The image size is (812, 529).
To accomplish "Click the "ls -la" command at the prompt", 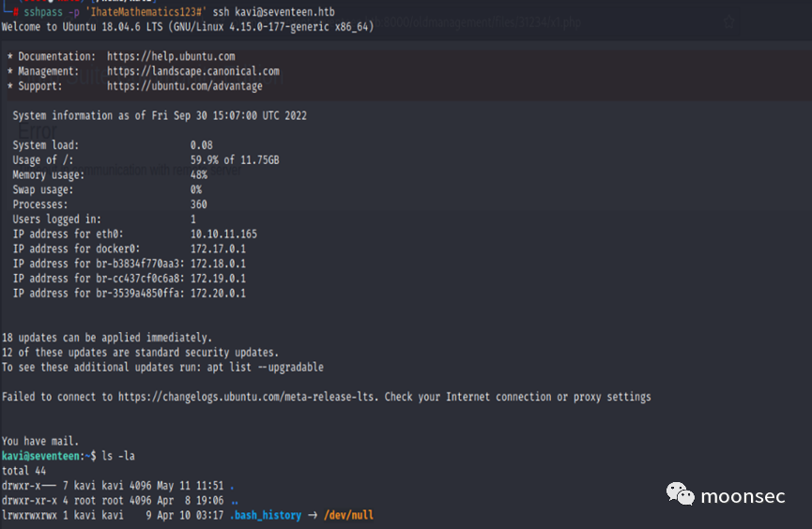I will click(117, 456).
